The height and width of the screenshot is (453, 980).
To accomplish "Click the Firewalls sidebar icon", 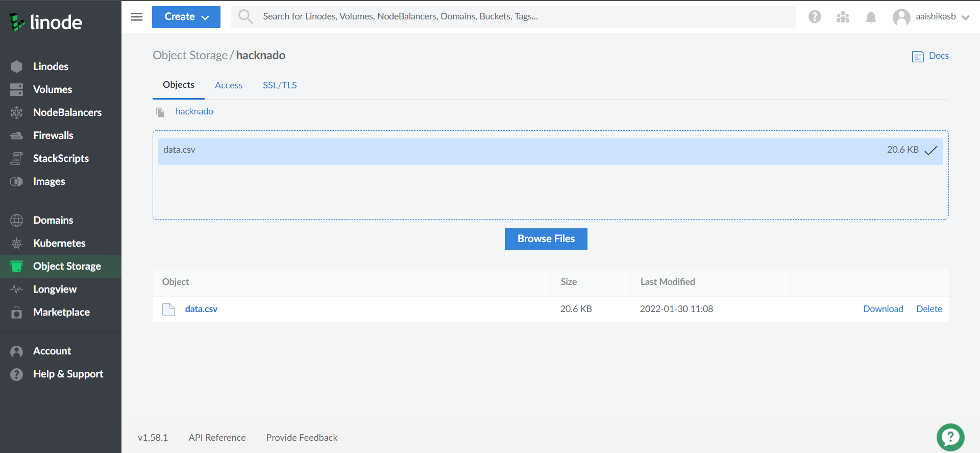I will [x=17, y=135].
